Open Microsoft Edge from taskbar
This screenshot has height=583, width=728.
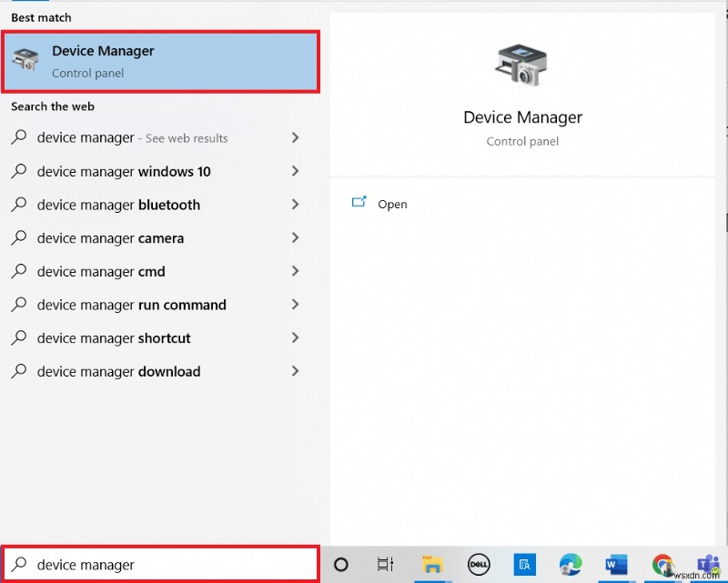(571, 565)
